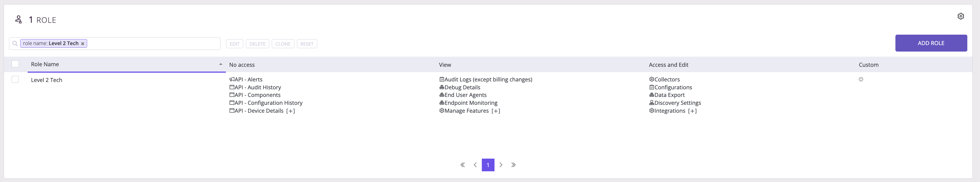This screenshot has height=182, width=980.
Task: Click the Integrations gear icon
Action: tap(652, 110)
